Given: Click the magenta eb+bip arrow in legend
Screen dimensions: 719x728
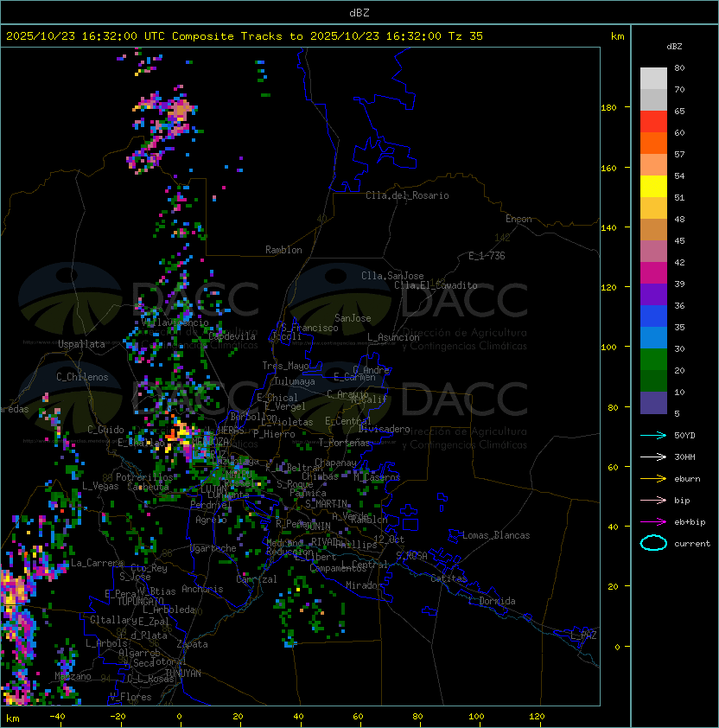Looking at the screenshot, I should pyautogui.click(x=653, y=522).
